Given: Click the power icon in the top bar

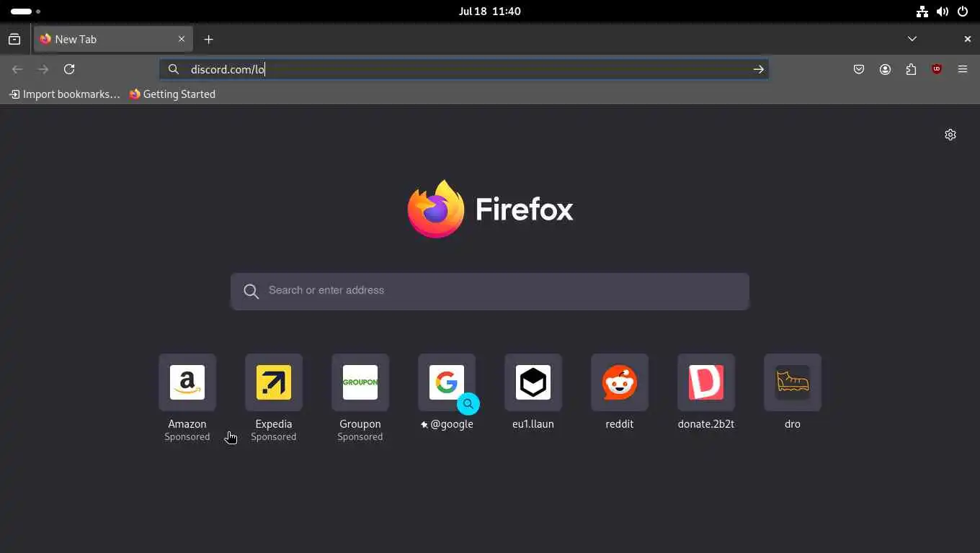Looking at the screenshot, I should coord(963,12).
